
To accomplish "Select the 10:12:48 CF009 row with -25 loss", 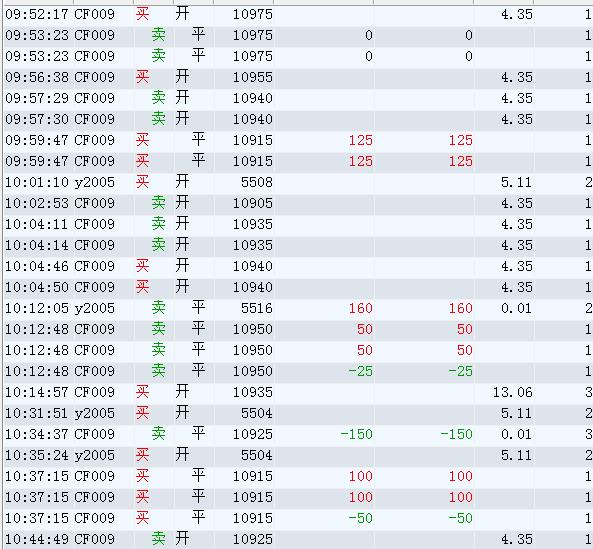I will click(298, 371).
